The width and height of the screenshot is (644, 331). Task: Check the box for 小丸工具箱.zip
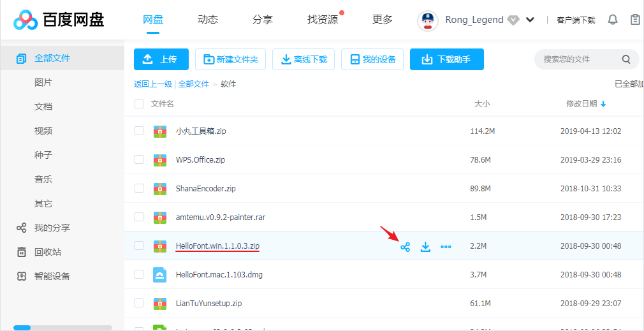(139, 131)
